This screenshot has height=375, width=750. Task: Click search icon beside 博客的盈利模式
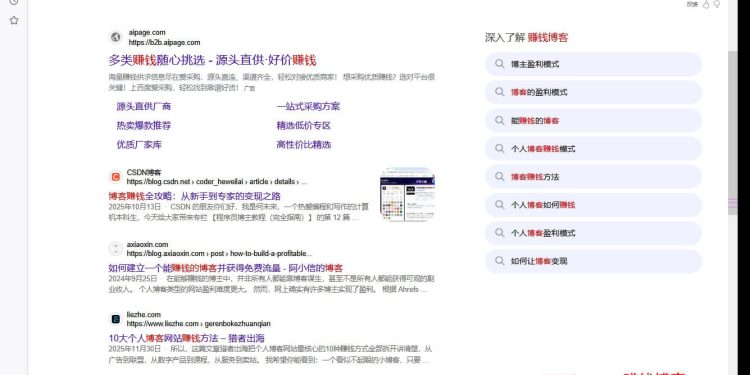click(499, 92)
